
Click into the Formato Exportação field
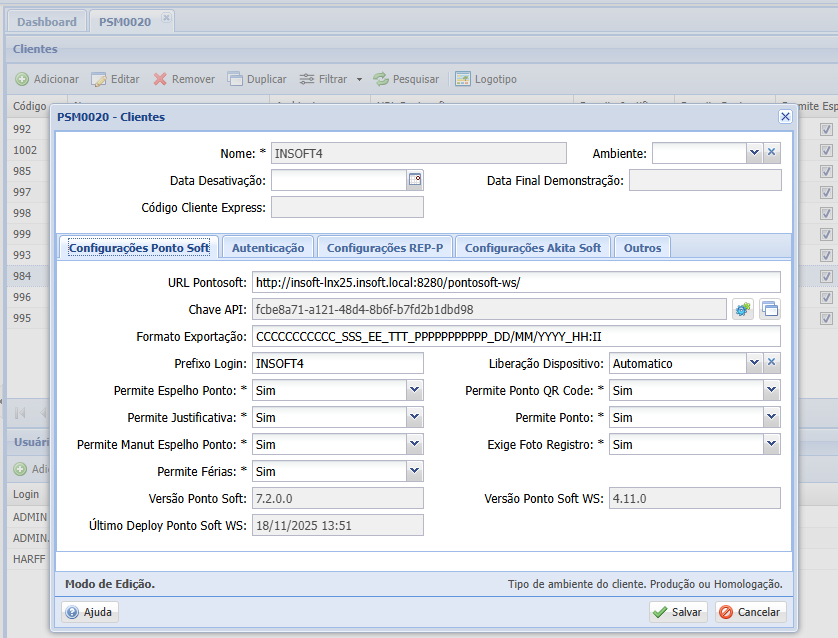tap(516, 336)
